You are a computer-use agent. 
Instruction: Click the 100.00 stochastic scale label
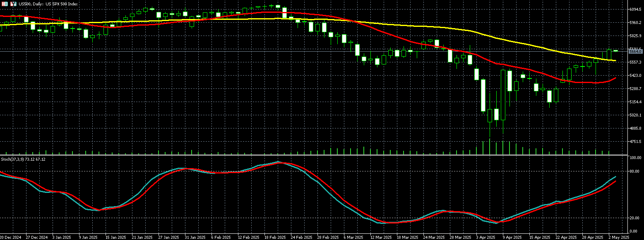coord(635,158)
